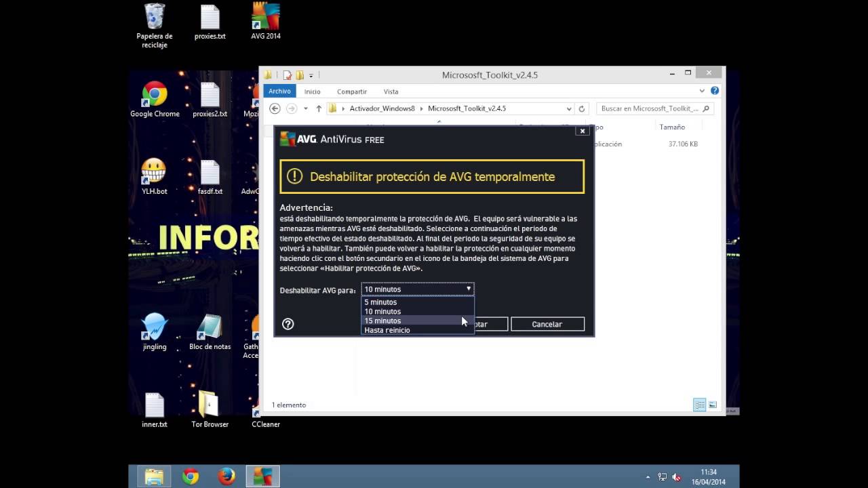Open proxies2.txt desktop file
This screenshot has height=488, width=868.
point(210,100)
